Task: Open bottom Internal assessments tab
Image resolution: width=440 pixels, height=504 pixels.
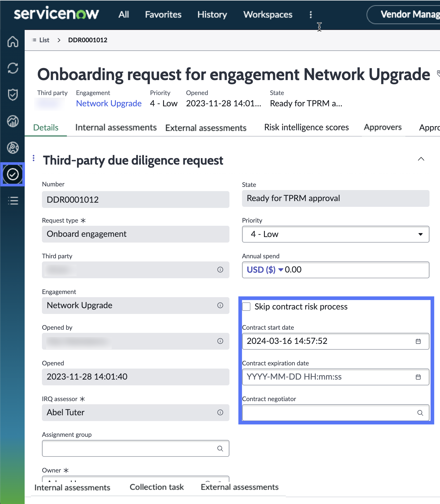Action: click(x=72, y=487)
